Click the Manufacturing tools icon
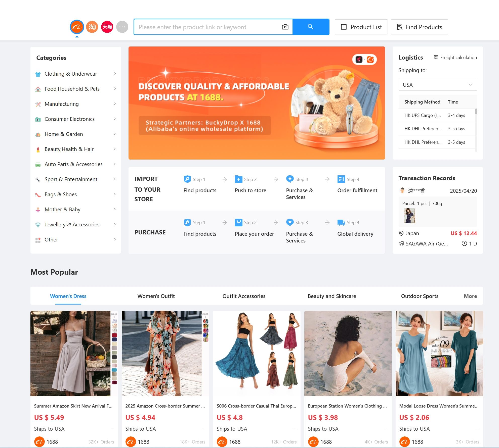This screenshot has height=448, width=499. (x=38, y=104)
